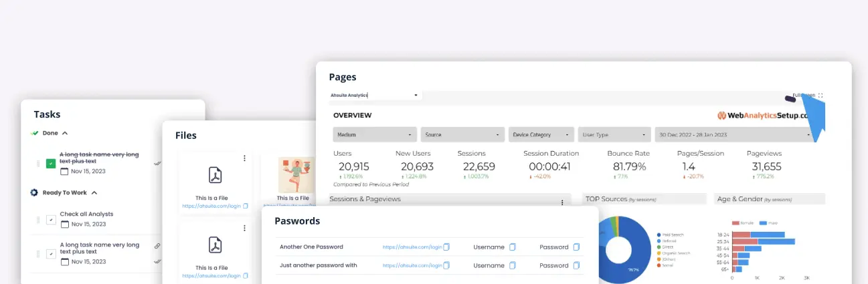Uncheck the completed strikethrough task checkbox
Image resolution: width=868 pixels, height=284 pixels.
click(x=51, y=163)
